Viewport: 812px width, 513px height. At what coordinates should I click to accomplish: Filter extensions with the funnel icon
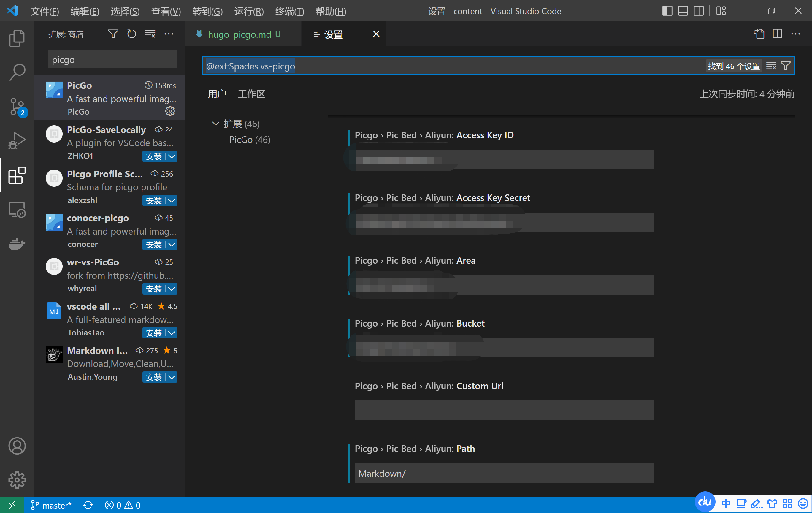click(x=113, y=34)
